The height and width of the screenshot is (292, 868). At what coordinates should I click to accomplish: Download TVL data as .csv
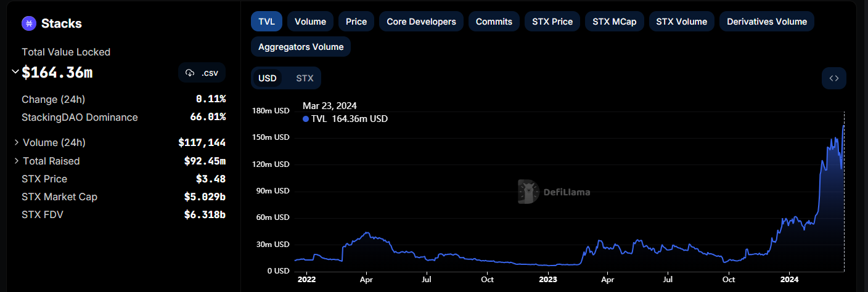coord(202,73)
